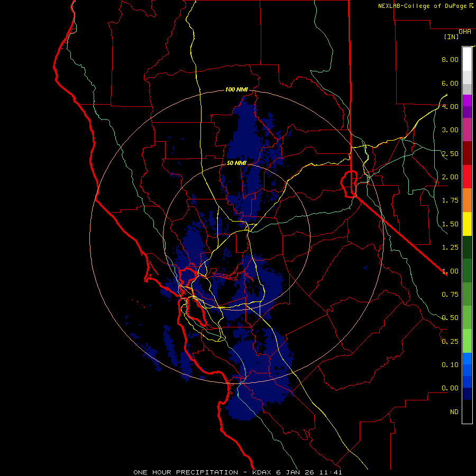
Task: Click the 1.50 legend value
Action: [x=450, y=224]
